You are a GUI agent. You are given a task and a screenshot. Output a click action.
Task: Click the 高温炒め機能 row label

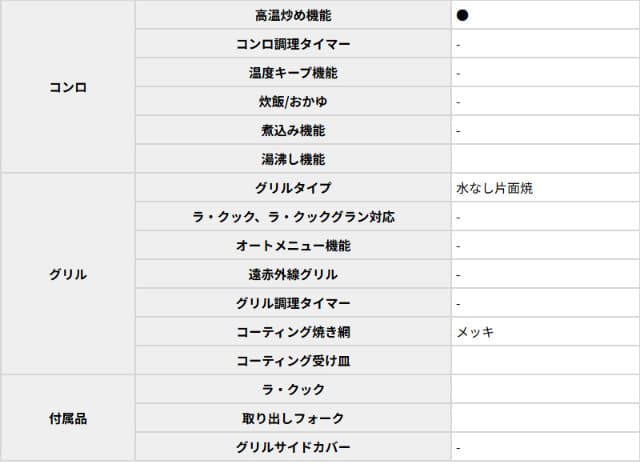(x=293, y=16)
